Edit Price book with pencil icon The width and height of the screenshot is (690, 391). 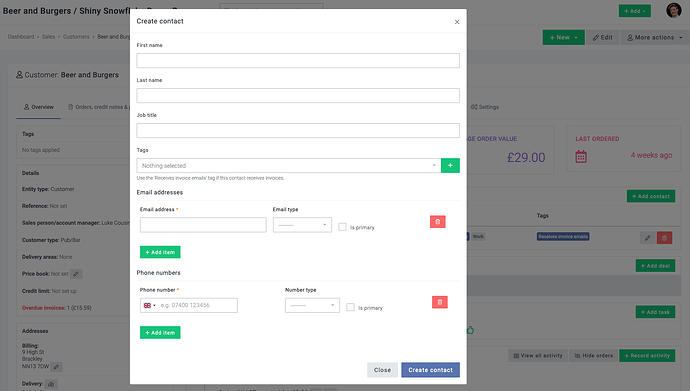pyautogui.click(x=76, y=274)
